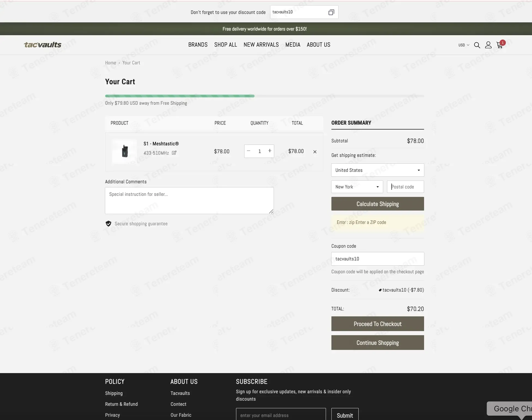Click 'Only $79.80 USD away from Free Shipping'

[x=146, y=103]
